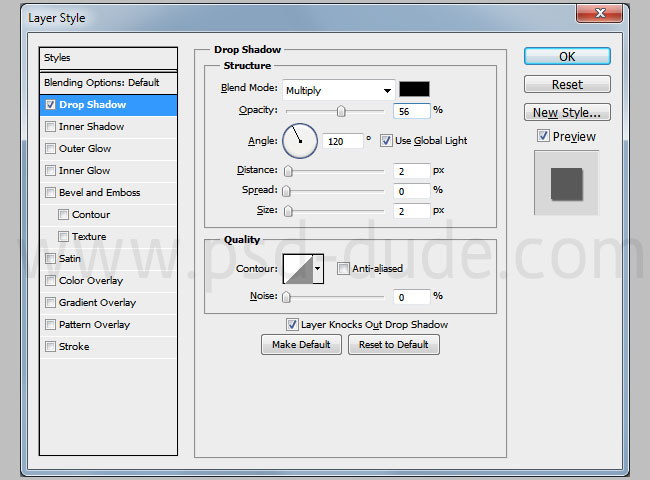Select Blending Options: Default

[108, 82]
